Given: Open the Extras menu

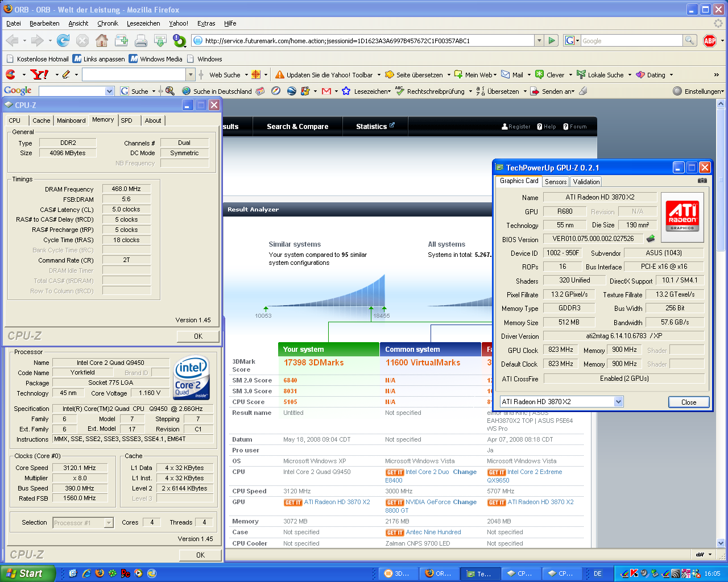Looking at the screenshot, I should 206,23.
